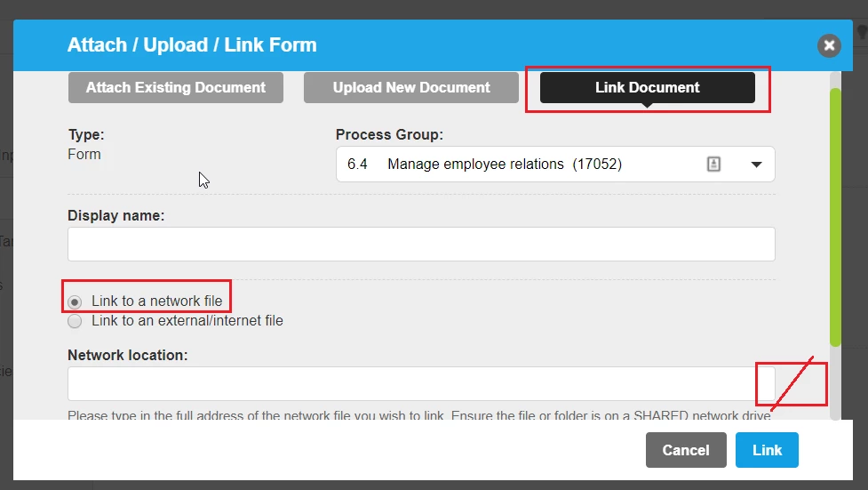Focus the Network location input field

point(421,383)
